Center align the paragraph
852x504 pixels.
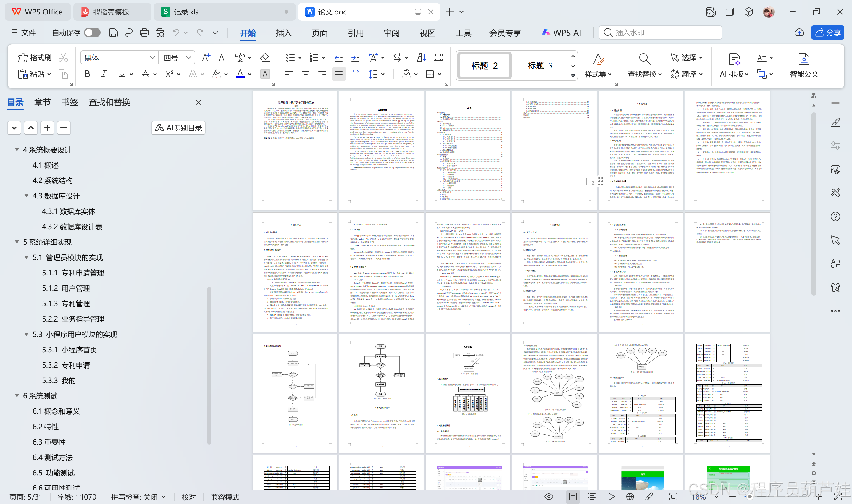306,74
